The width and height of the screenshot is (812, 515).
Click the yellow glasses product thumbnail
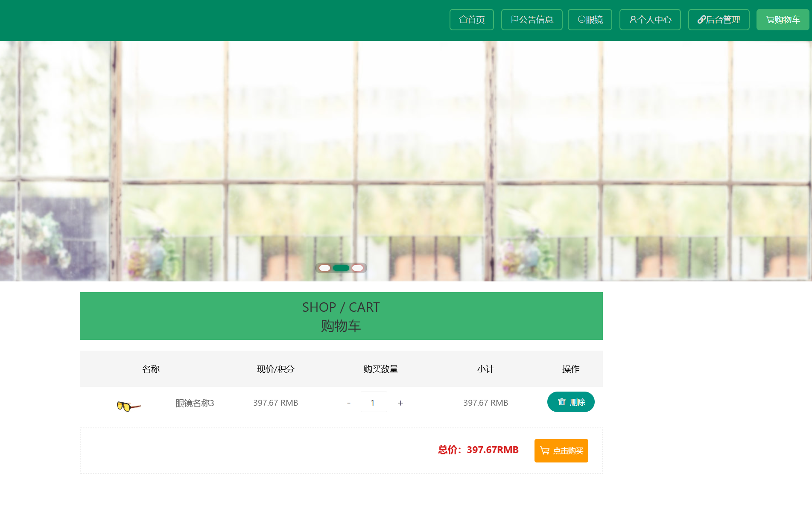pyautogui.click(x=128, y=406)
